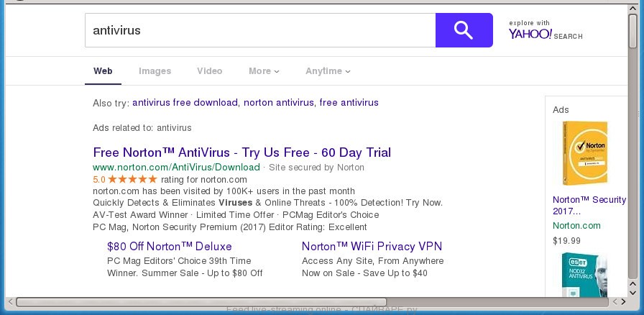Click the '$19.99' price text
The height and width of the screenshot is (315, 644).
[x=566, y=241]
